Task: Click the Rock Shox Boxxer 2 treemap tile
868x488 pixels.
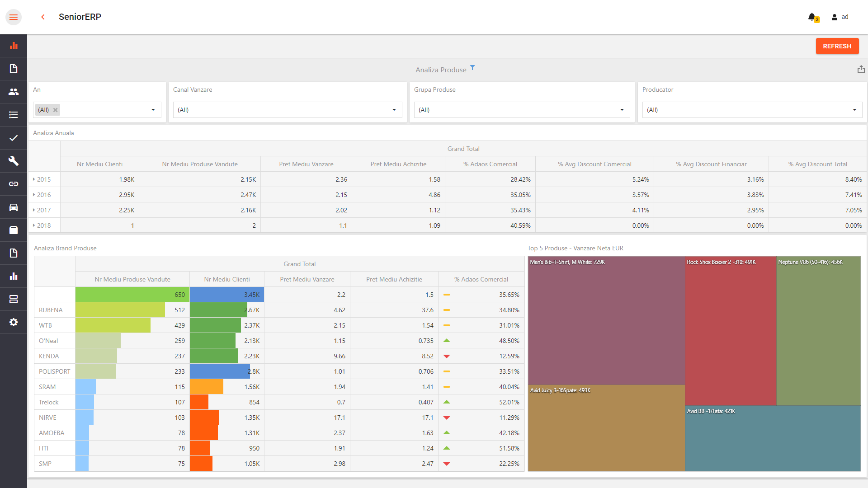Action: tap(731, 331)
